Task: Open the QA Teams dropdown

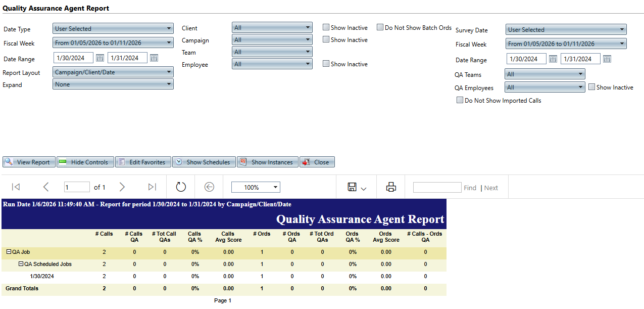Action: (x=544, y=74)
